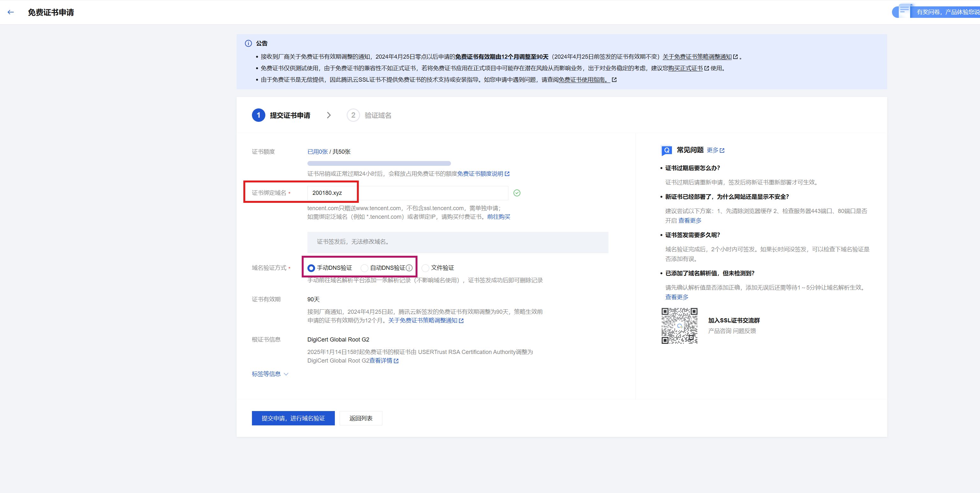Click the Q icon beside 常见问题
This screenshot has height=493, width=980.
click(x=666, y=150)
